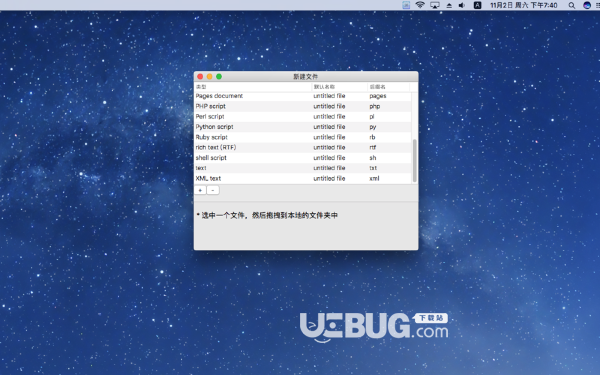Click the plus button to add a file type
This screenshot has height=375, width=600.
[200, 190]
